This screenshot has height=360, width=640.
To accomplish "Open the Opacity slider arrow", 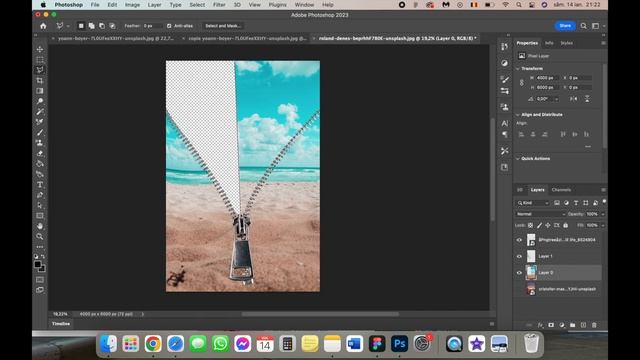I will [603, 214].
